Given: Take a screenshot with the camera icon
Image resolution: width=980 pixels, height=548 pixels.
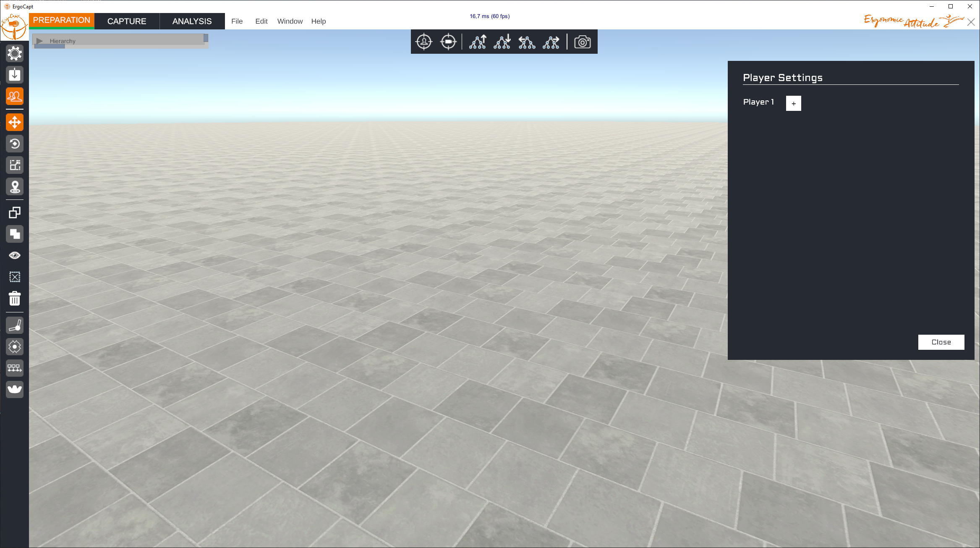Looking at the screenshot, I should [583, 42].
